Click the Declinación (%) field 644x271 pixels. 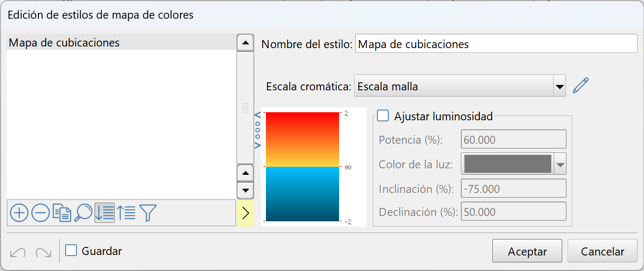[514, 212]
